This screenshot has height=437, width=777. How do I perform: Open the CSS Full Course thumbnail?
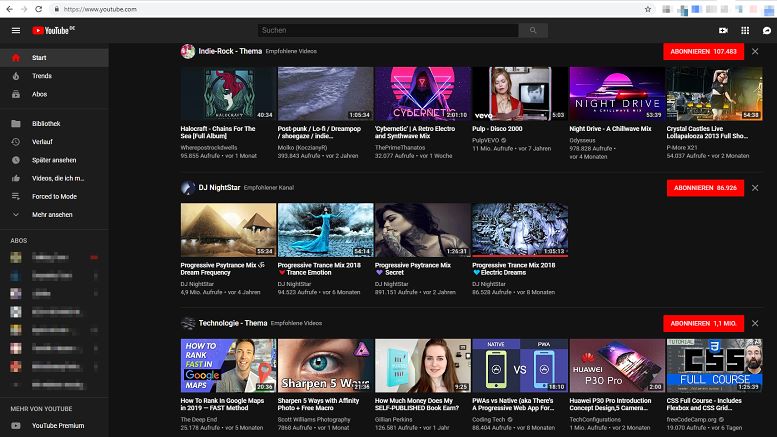coord(714,366)
